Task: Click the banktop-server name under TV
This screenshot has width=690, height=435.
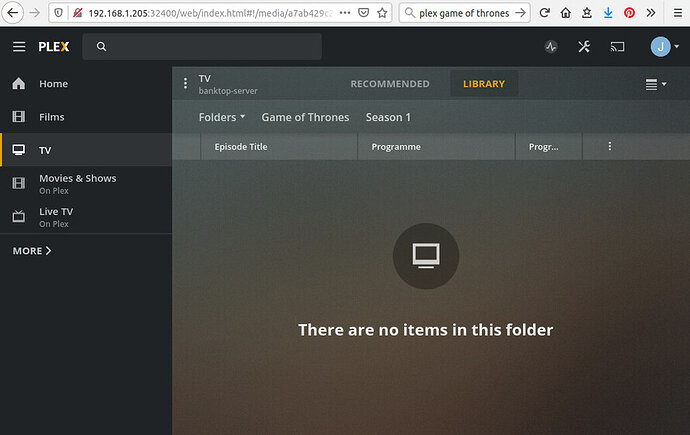Action: click(x=228, y=91)
